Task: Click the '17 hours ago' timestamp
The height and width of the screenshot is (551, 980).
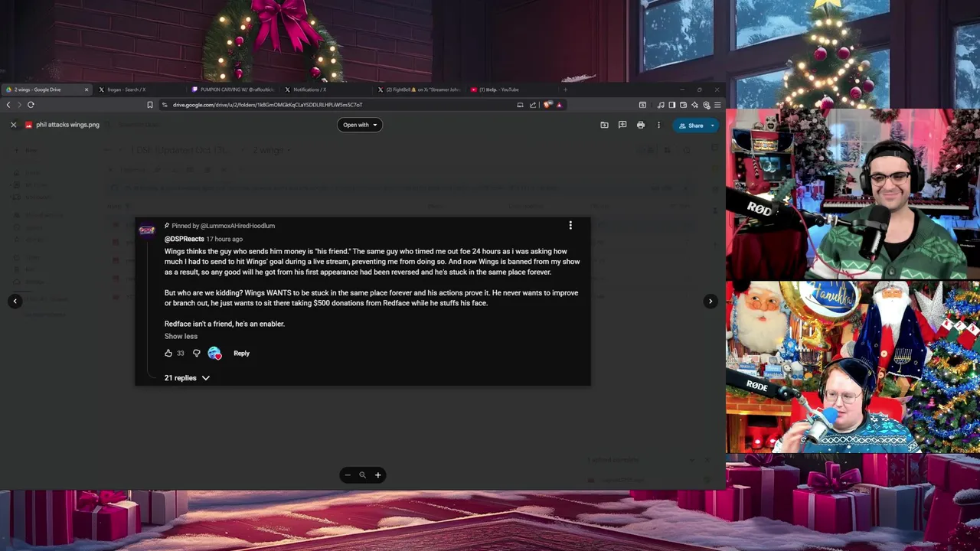Action: point(224,239)
